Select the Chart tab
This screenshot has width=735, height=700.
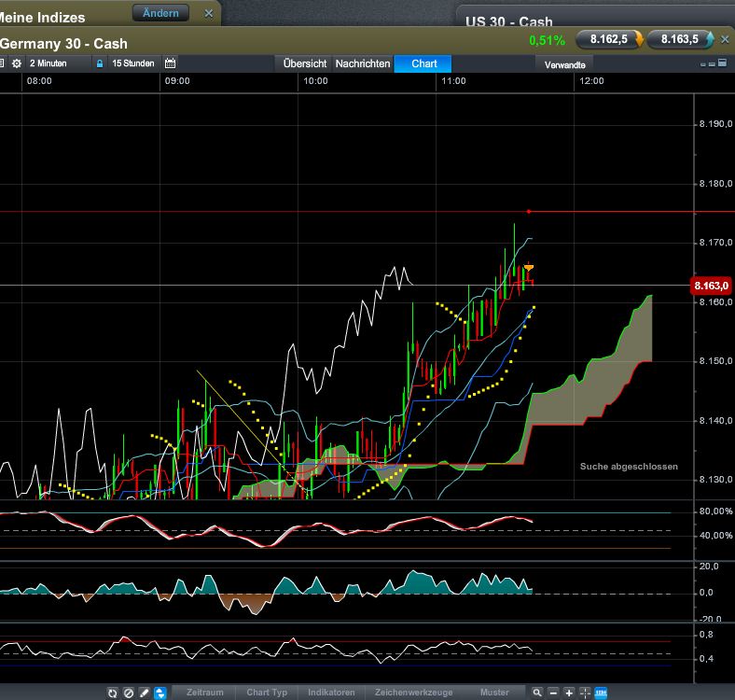pyautogui.click(x=423, y=63)
